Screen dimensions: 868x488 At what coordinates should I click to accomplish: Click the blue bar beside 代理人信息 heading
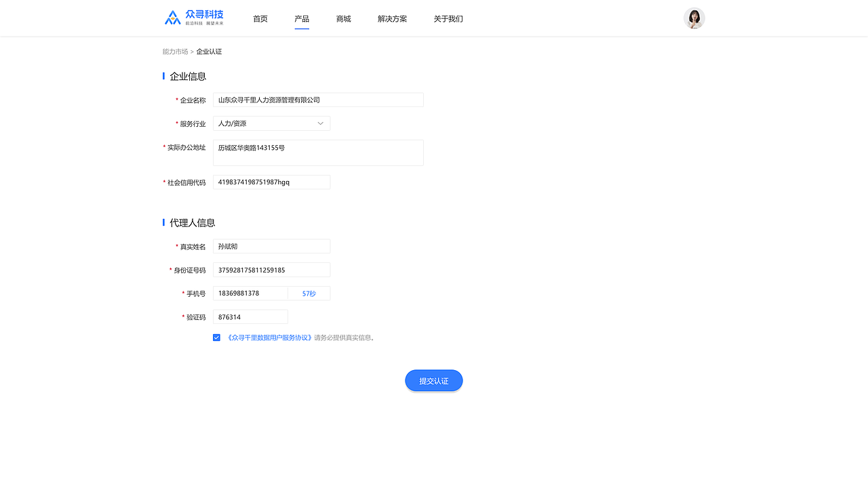[x=163, y=222]
